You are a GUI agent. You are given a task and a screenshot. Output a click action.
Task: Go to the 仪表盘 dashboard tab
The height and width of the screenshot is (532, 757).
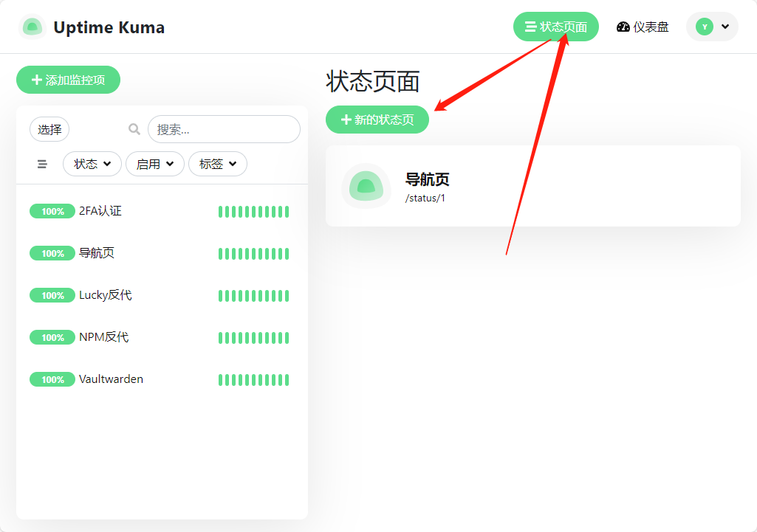[x=643, y=27]
